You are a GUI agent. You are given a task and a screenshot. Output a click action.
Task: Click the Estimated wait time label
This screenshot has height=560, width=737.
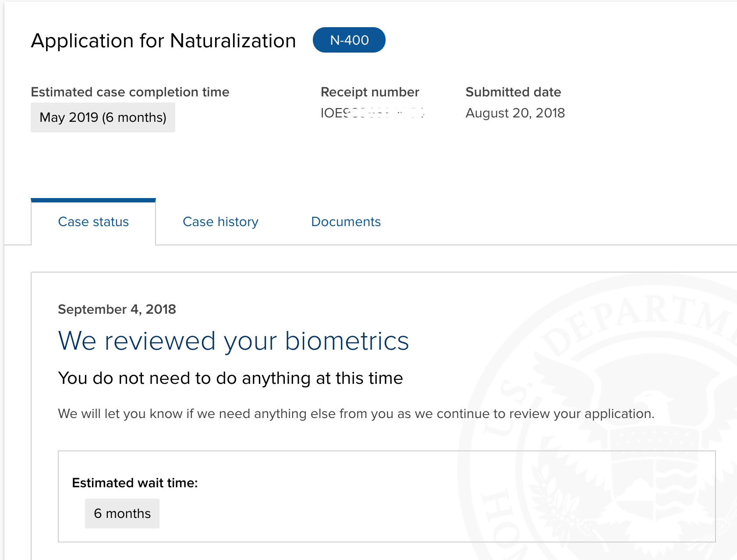click(x=135, y=483)
